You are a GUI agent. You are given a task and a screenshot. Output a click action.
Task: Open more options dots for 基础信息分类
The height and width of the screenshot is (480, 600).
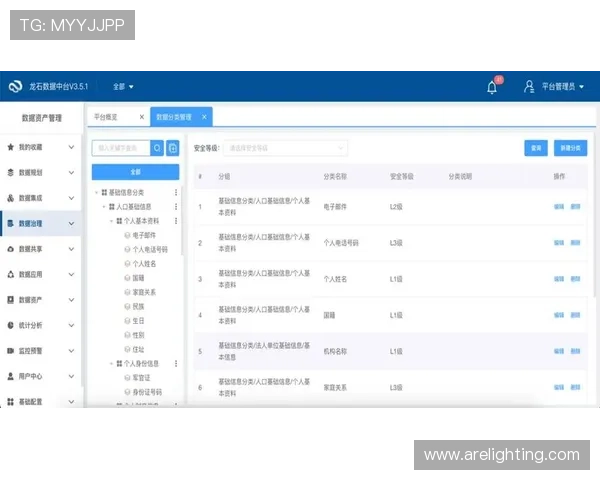(x=176, y=192)
